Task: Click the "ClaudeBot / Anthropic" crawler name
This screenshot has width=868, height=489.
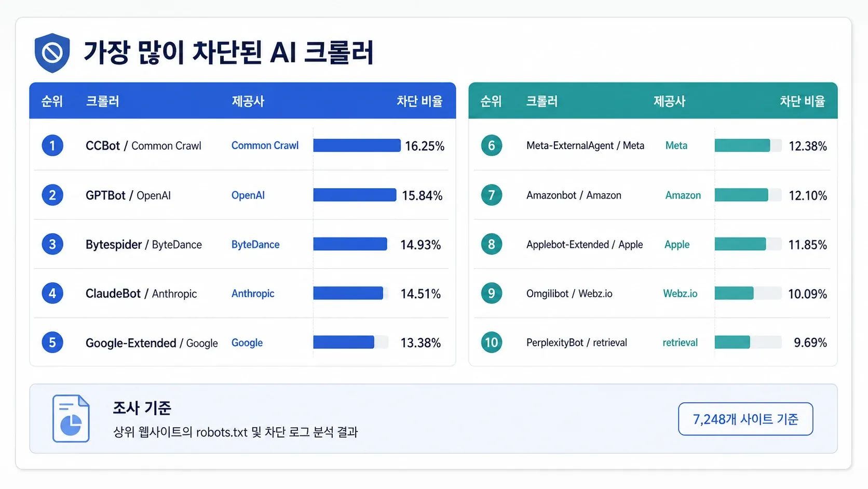Action: tap(141, 294)
